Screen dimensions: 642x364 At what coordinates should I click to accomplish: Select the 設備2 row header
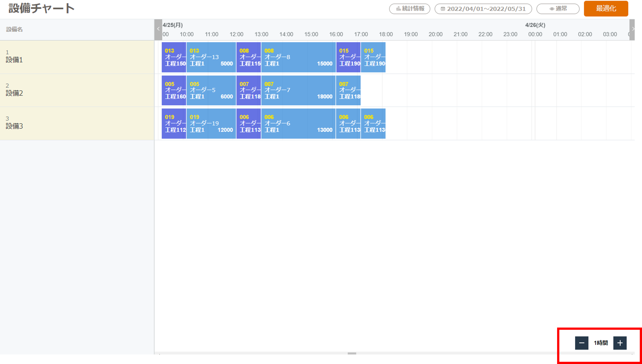[77, 90]
